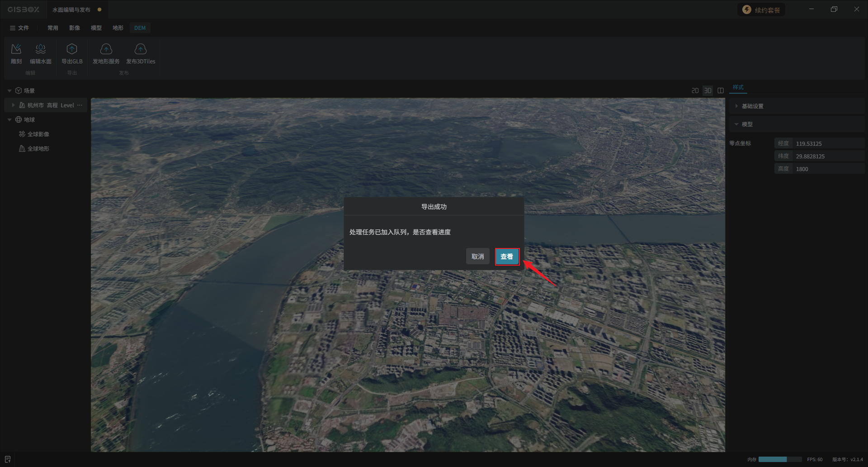Click the 经度 longitude input field

click(x=828, y=143)
